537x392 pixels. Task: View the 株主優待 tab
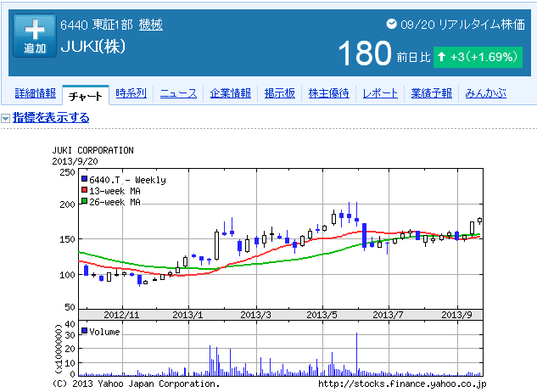pyautogui.click(x=329, y=93)
